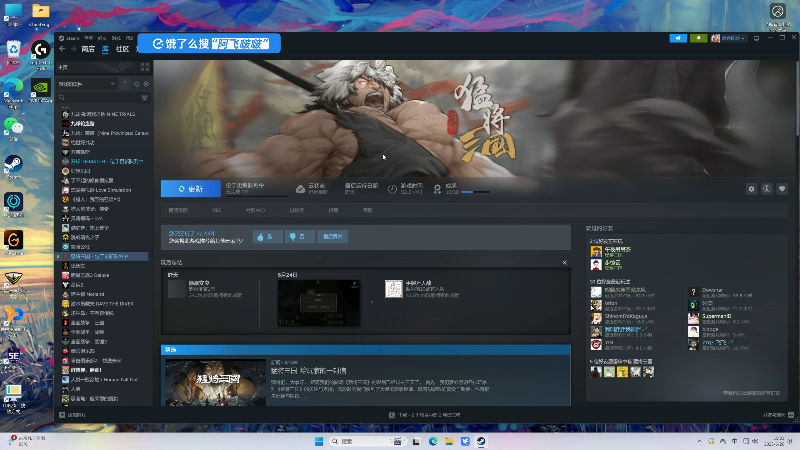
Task: Click the achievement icon with white square image
Action: click(x=394, y=289)
